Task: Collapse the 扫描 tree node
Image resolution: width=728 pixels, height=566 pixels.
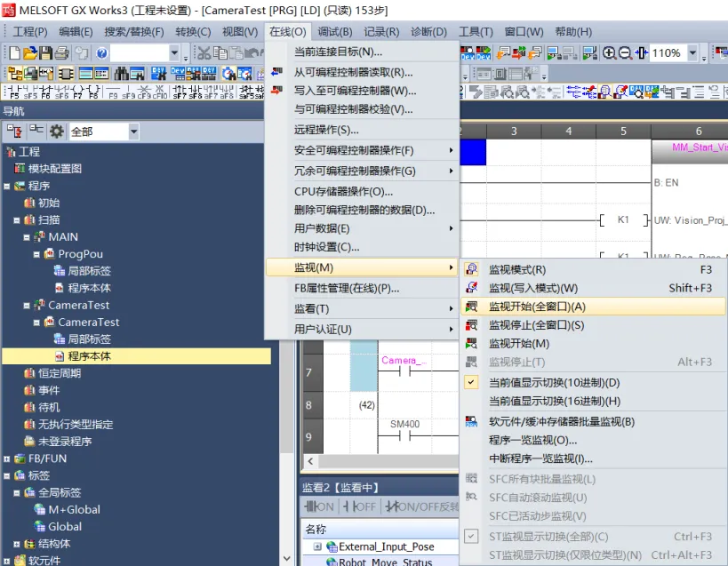Action: (17, 220)
